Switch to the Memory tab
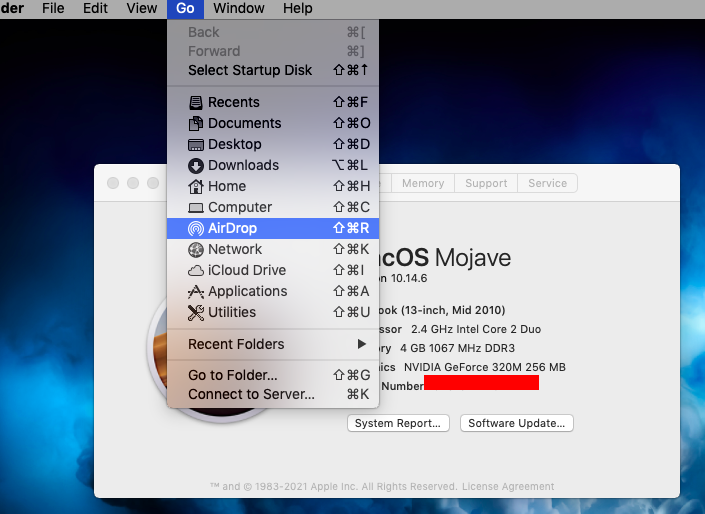The height and width of the screenshot is (514, 705). (x=423, y=183)
